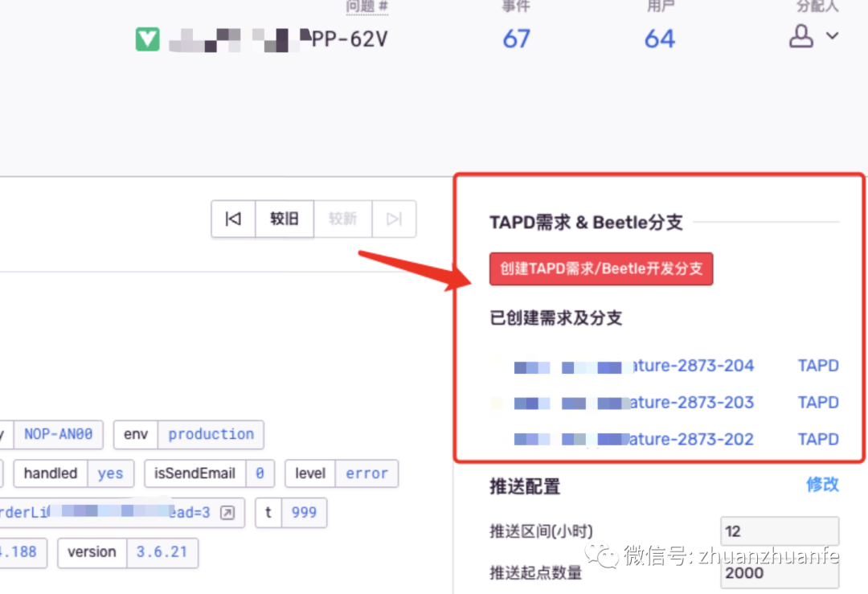The height and width of the screenshot is (594, 868).
Task: Click the handled tag key
Action: tap(51, 474)
